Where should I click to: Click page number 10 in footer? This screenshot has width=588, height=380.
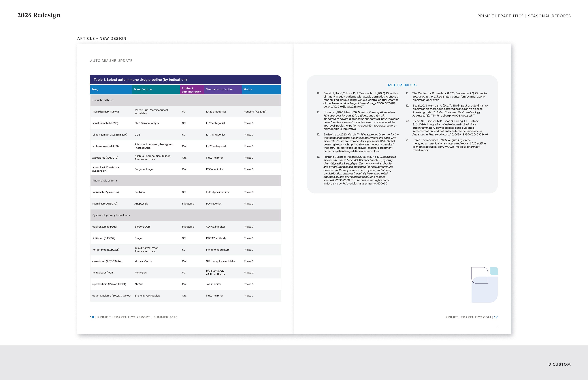pos(92,317)
